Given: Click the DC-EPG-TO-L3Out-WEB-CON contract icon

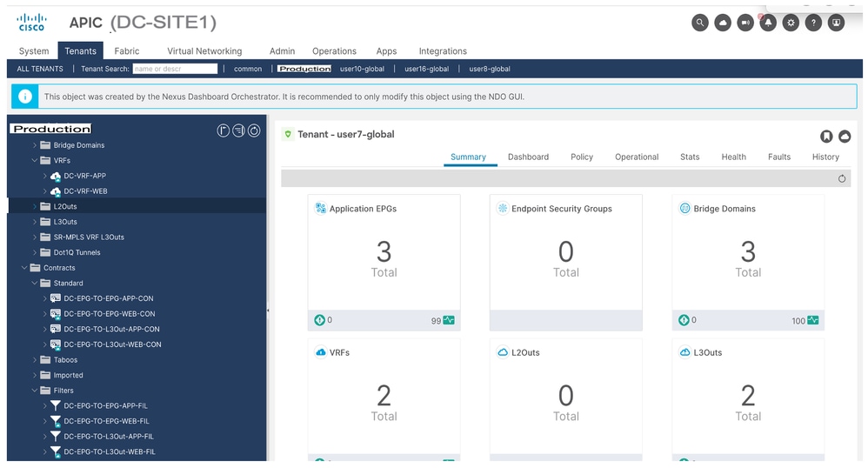Looking at the screenshot, I should (56, 344).
